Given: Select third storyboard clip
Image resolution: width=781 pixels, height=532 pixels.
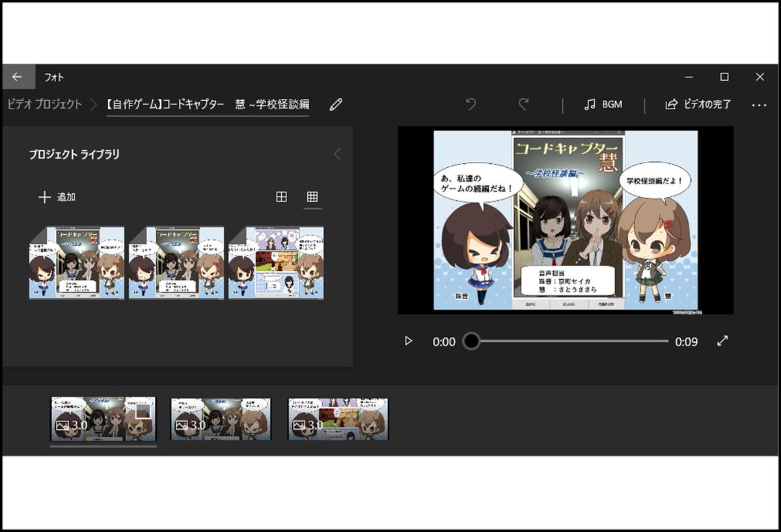Looking at the screenshot, I should (338, 419).
